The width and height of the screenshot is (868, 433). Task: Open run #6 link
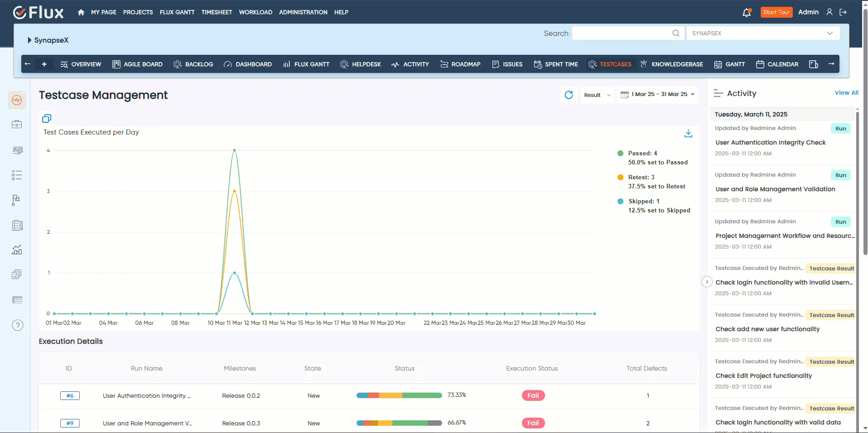tap(70, 395)
